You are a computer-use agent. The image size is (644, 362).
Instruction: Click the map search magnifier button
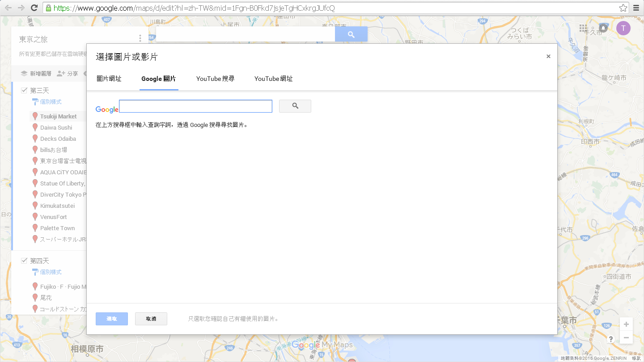coord(351,34)
